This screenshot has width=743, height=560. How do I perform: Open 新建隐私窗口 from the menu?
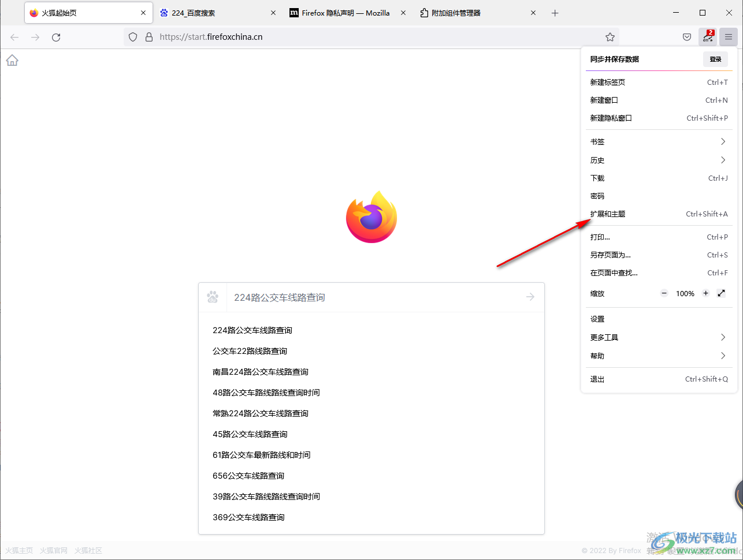coord(659,118)
